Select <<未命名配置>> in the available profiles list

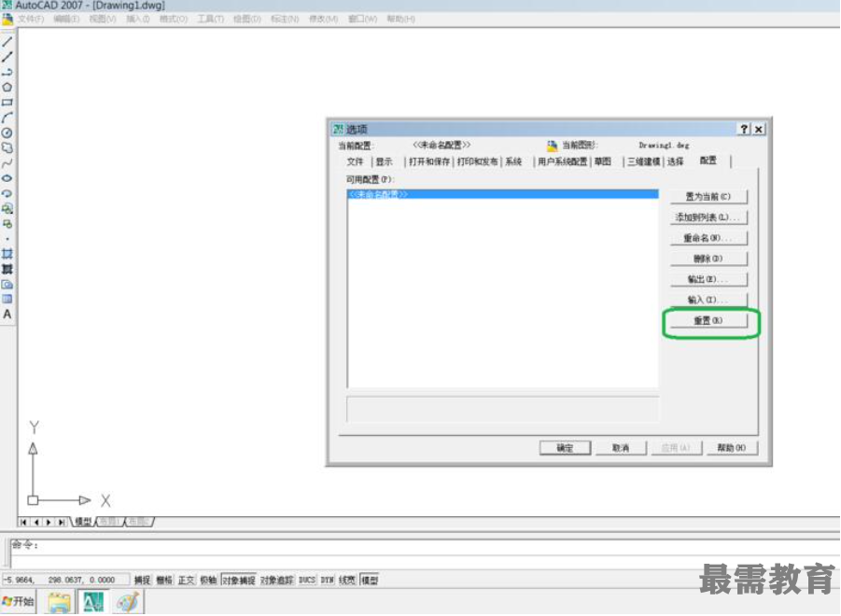[x=502, y=194]
